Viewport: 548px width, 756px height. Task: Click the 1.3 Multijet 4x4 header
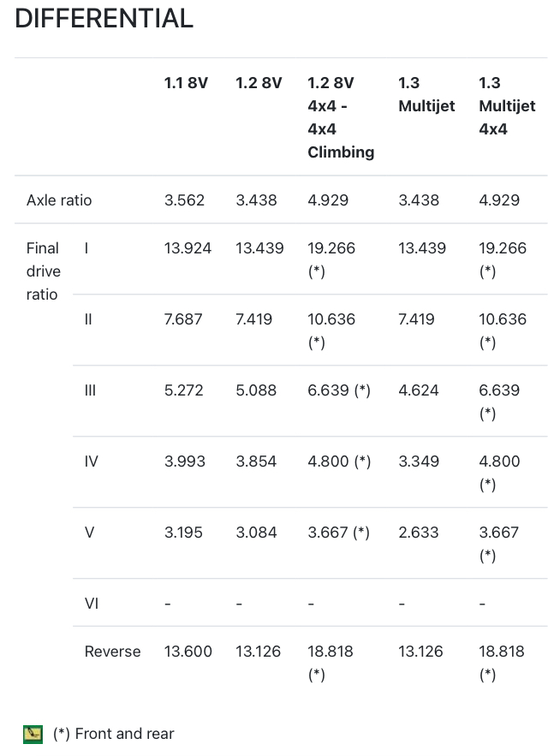507,106
